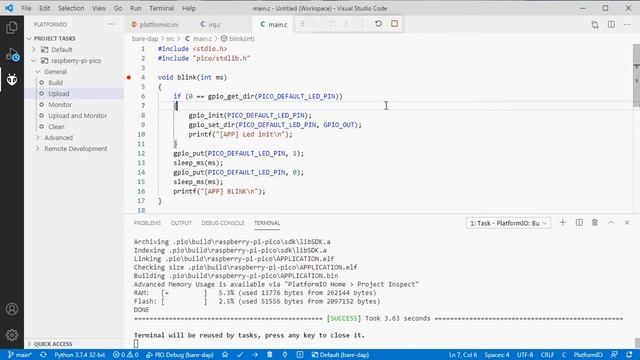Open the Run and Debug view
The image size is (640, 360).
coord(12,54)
